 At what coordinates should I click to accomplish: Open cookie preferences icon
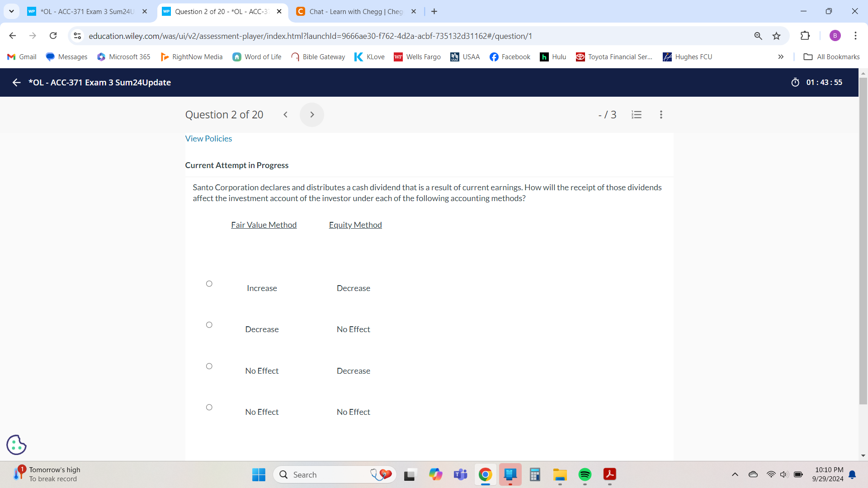coord(16,445)
